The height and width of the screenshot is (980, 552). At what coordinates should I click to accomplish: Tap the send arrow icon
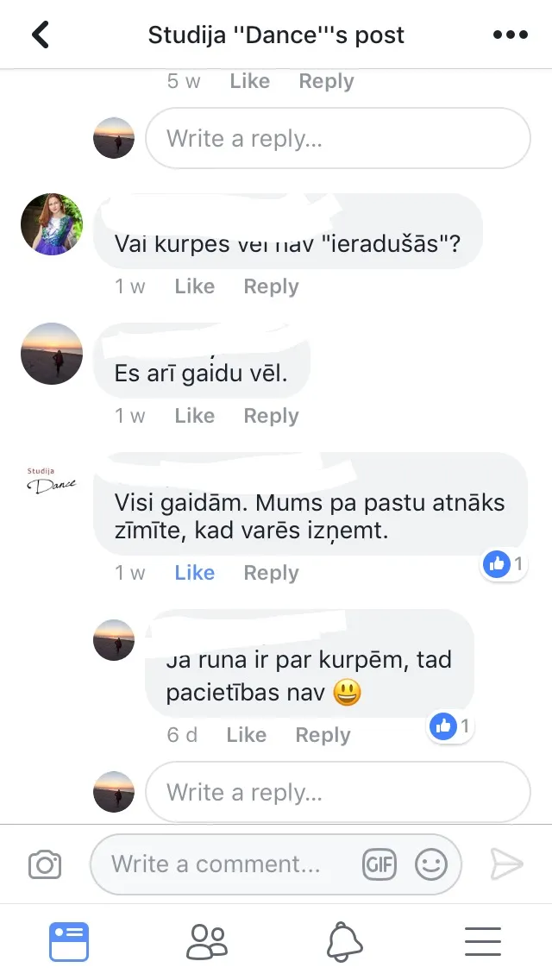tap(505, 864)
